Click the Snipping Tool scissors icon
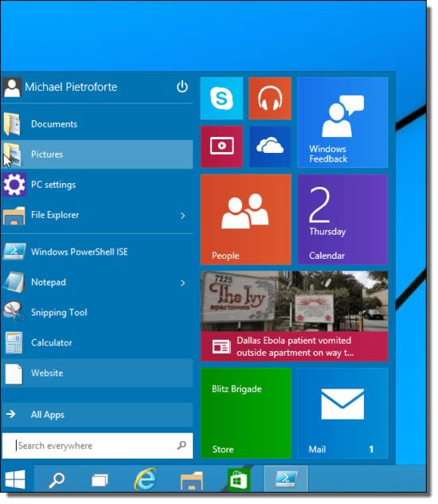The width and height of the screenshot is (438, 504). [14, 312]
